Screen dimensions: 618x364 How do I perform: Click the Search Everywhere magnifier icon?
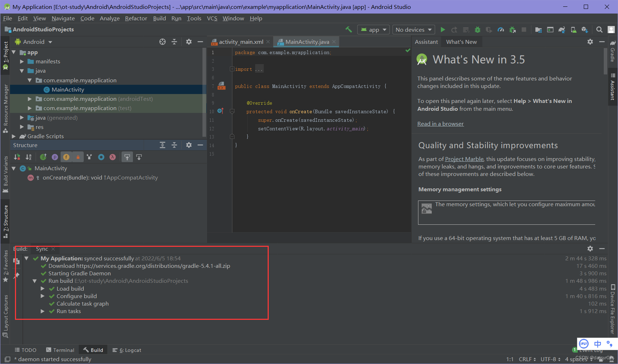pos(599,30)
